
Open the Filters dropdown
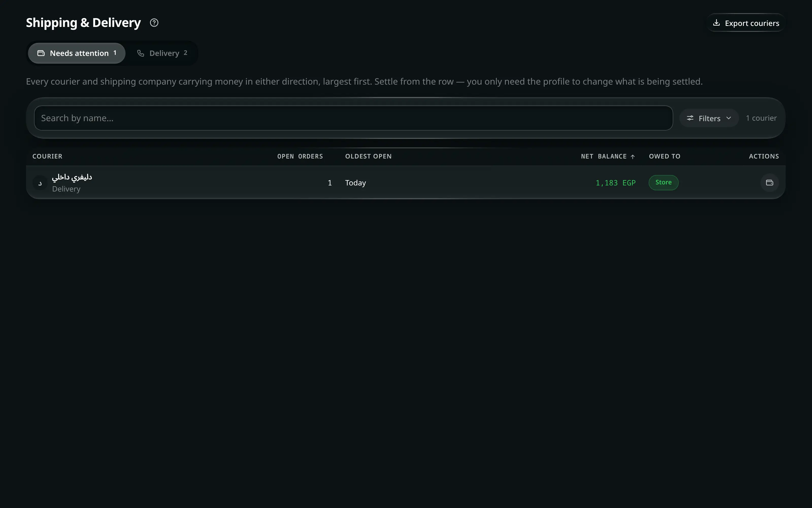pyautogui.click(x=709, y=118)
